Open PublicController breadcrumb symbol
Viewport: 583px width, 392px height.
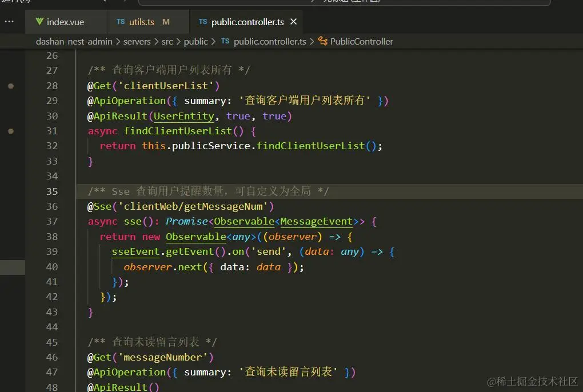click(361, 41)
